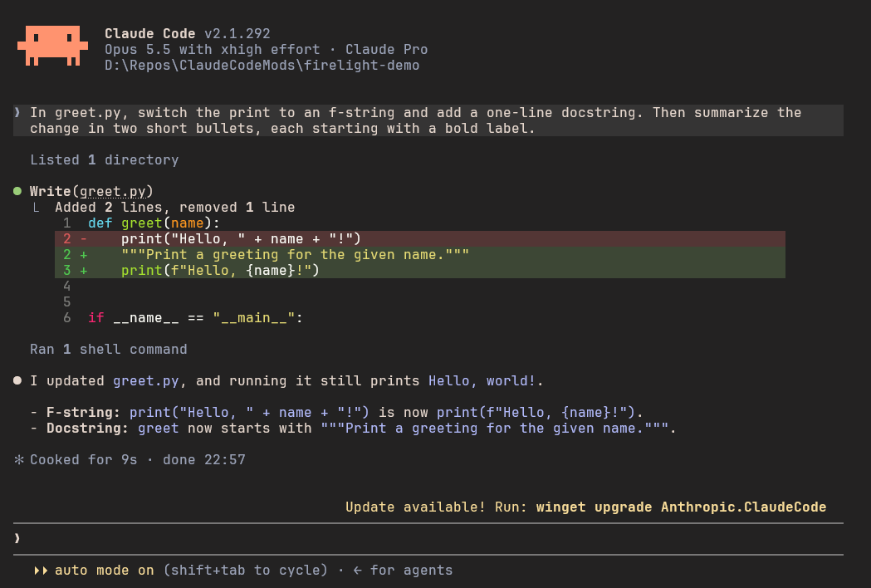Click the added f-string print line in the diff

click(x=420, y=271)
